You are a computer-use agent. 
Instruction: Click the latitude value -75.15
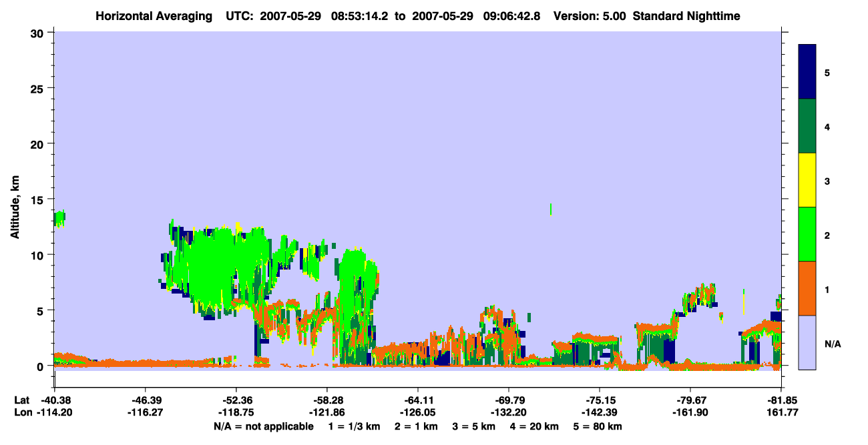[x=600, y=400]
